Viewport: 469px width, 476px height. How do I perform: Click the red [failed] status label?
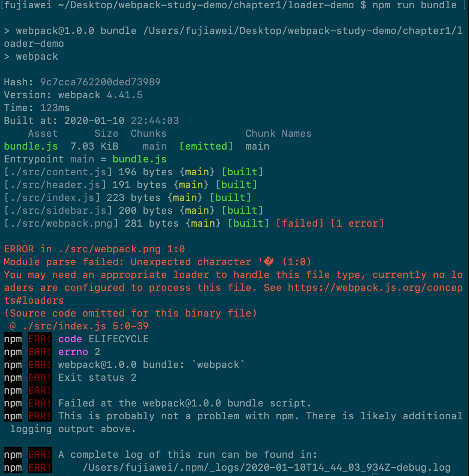click(x=300, y=224)
